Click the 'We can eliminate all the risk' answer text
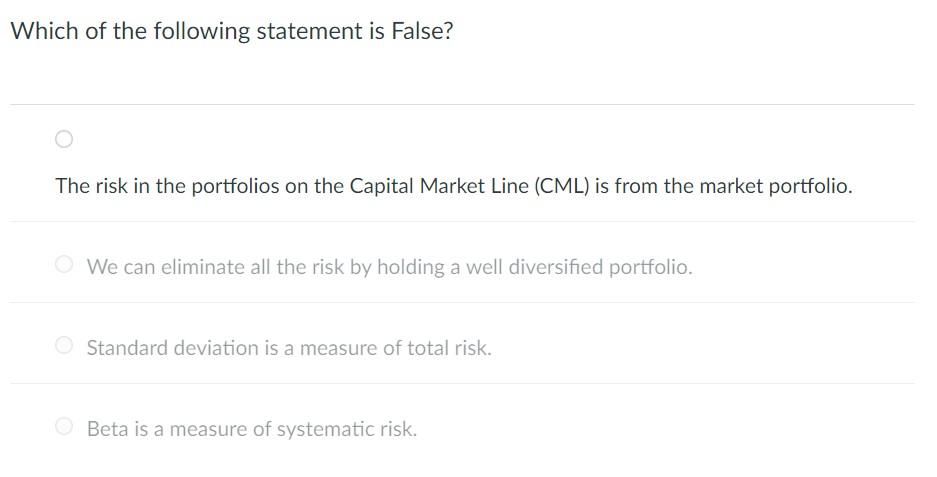 (389, 268)
